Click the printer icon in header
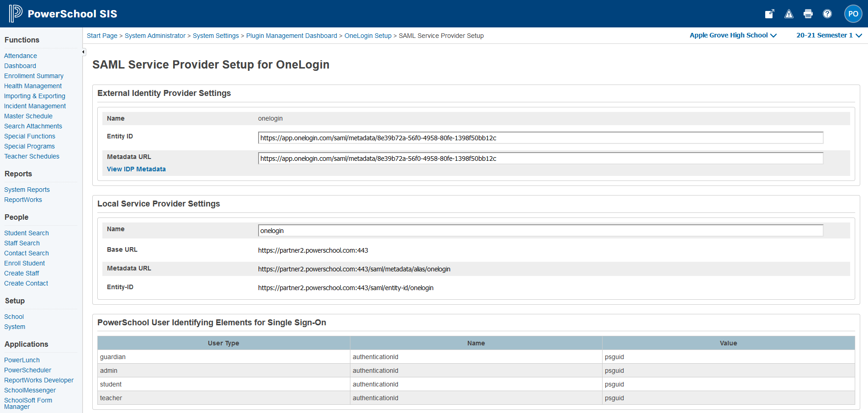868x413 pixels. pyautogui.click(x=808, y=14)
